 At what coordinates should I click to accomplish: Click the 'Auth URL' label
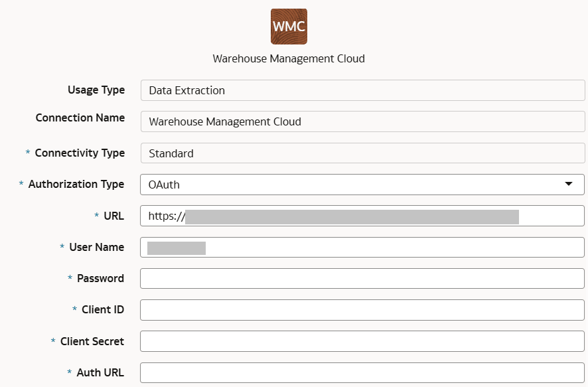point(100,372)
